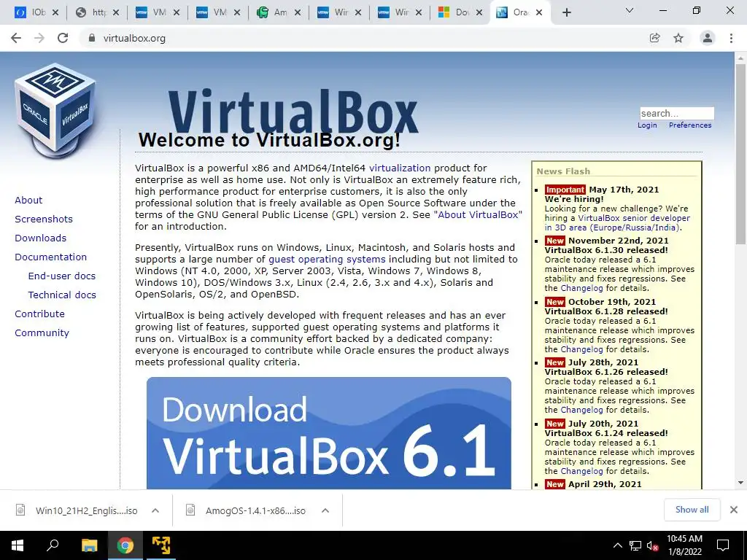
Task: Click the virtualization link in intro text
Action: (400, 168)
